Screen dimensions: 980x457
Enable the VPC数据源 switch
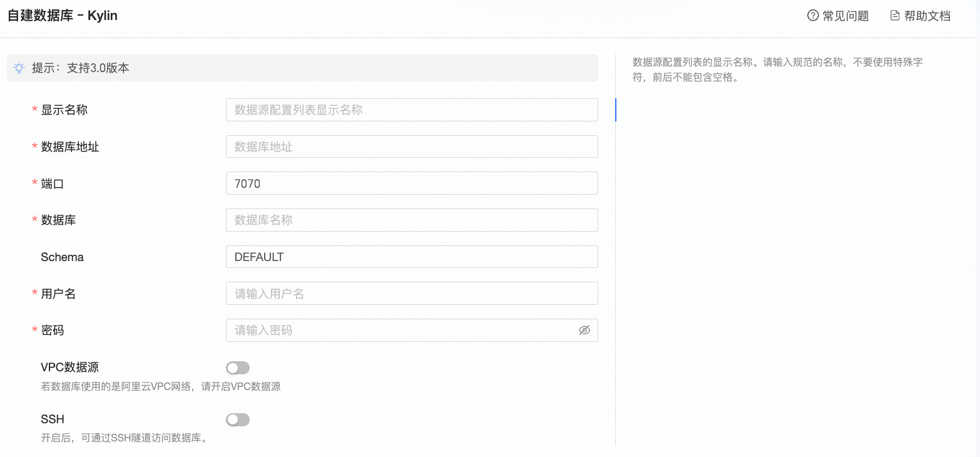coord(238,368)
